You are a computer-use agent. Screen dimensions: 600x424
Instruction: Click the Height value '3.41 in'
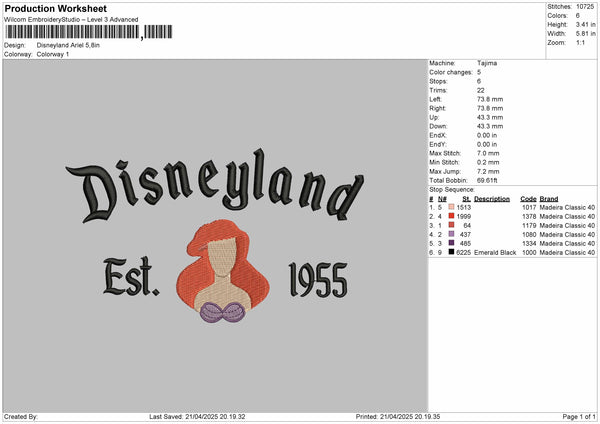coord(585,24)
